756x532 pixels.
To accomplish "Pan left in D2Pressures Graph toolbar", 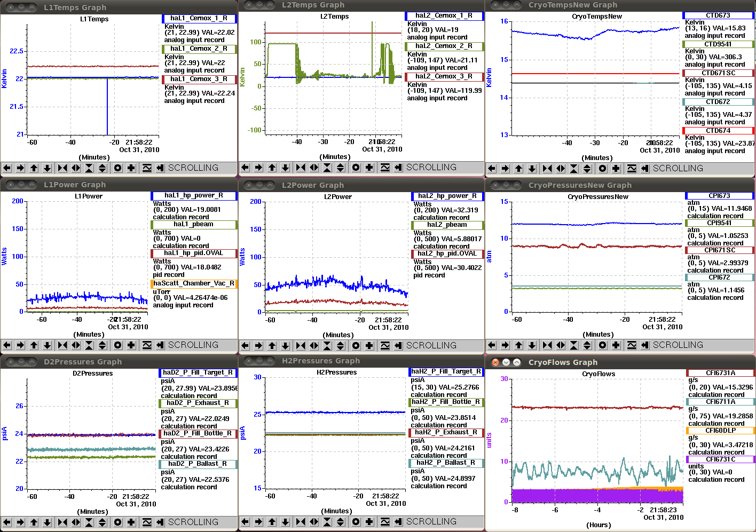I will tap(7, 522).
